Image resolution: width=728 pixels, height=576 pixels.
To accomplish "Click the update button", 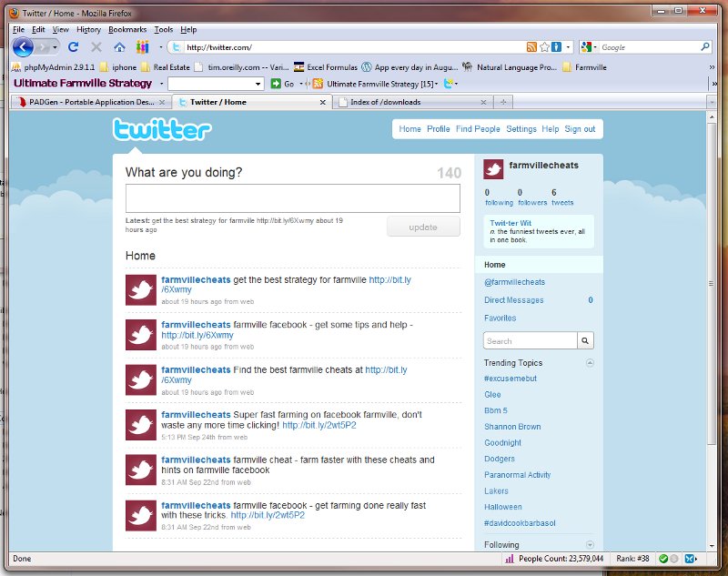I will [x=423, y=227].
